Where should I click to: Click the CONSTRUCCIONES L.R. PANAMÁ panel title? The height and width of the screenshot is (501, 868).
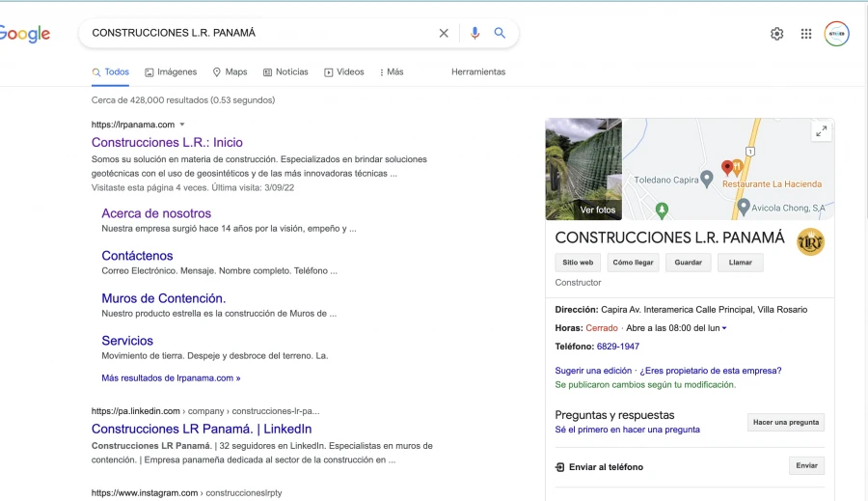[670, 237]
